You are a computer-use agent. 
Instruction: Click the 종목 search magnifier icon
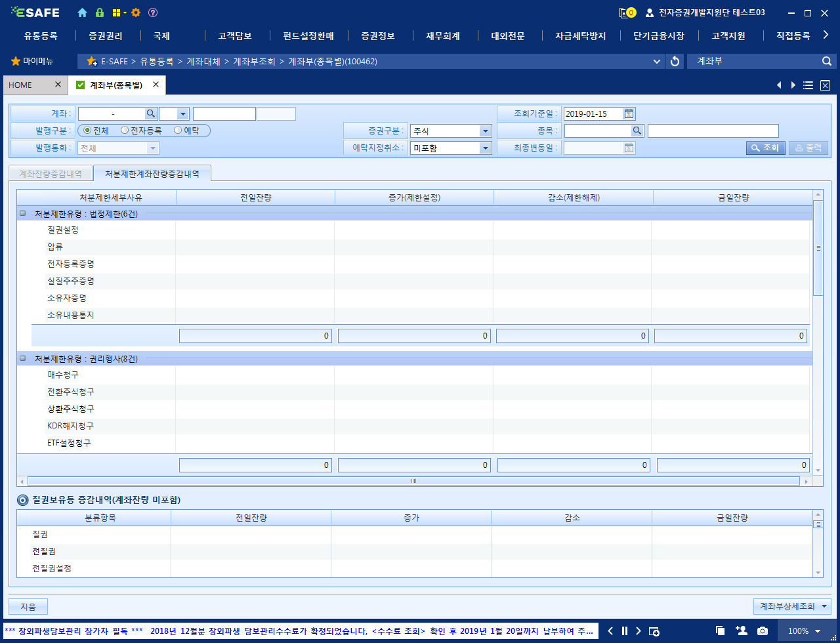tap(637, 131)
